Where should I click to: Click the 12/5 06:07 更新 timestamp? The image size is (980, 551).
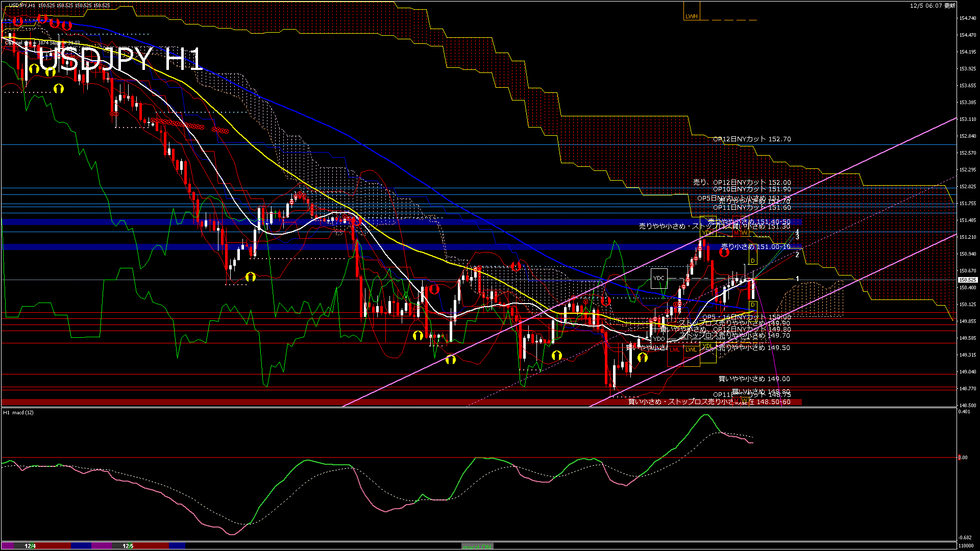point(933,6)
